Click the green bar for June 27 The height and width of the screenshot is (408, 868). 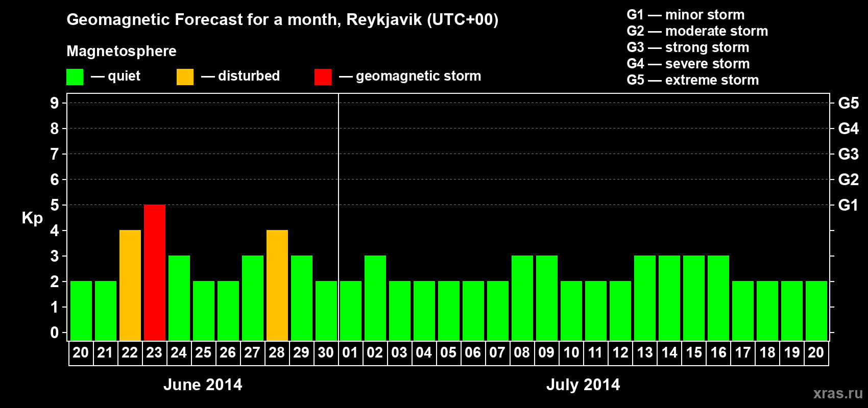[253, 298]
